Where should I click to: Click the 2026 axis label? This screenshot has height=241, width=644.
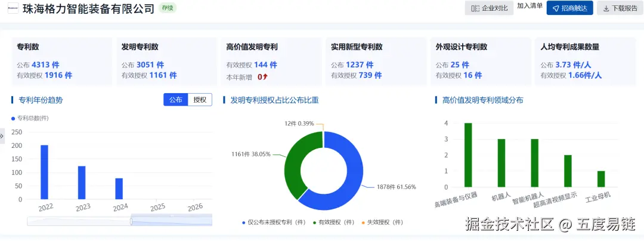coord(194,208)
